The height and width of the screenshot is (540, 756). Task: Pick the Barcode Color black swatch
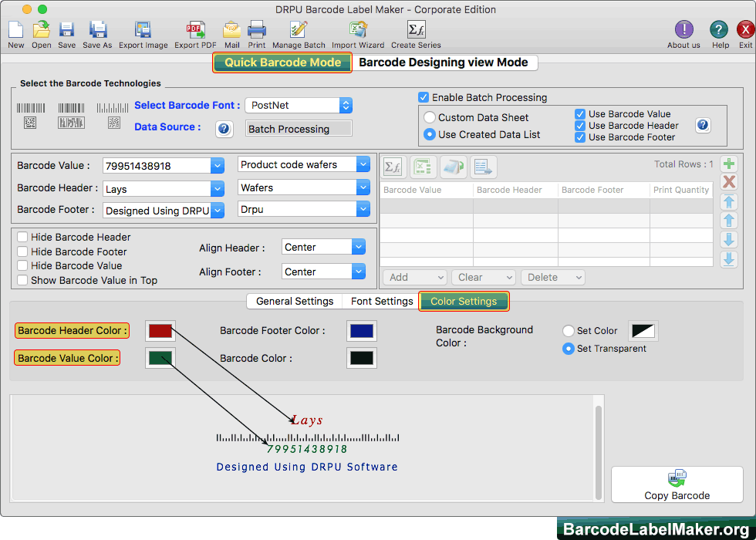click(x=362, y=358)
